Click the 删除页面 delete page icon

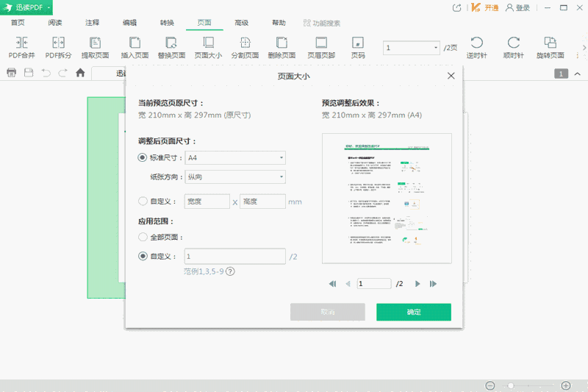282,43
